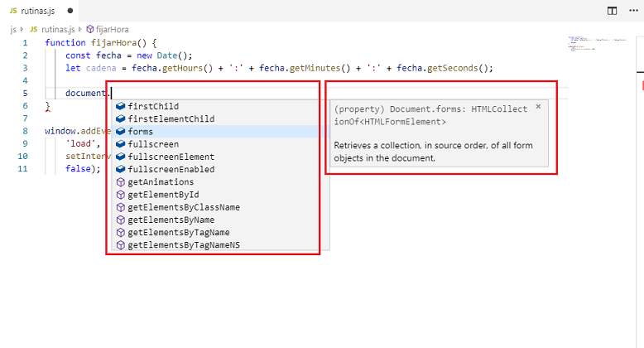644x348 pixels.
Task: Click line number 3 in the gutter
Action: click(x=25, y=68)
